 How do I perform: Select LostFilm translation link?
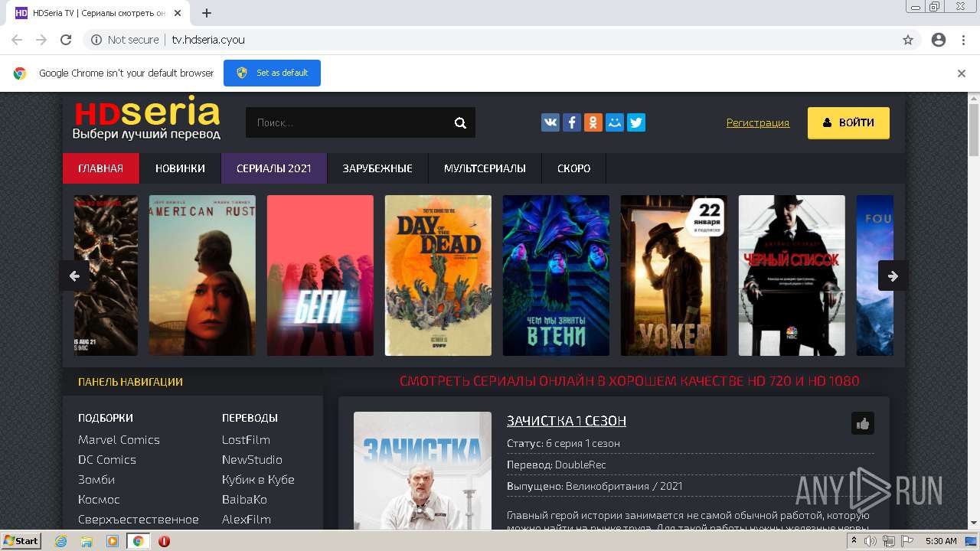[246, 439]
